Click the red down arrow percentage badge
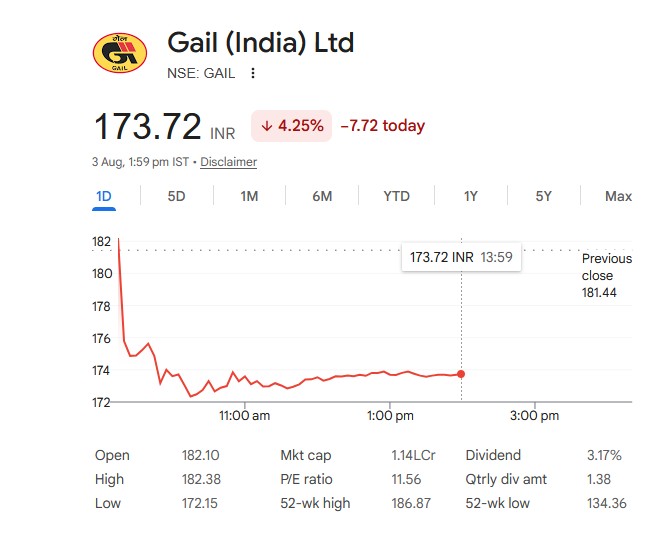This screenshot has height=550, width=646. tap(292, 126)
